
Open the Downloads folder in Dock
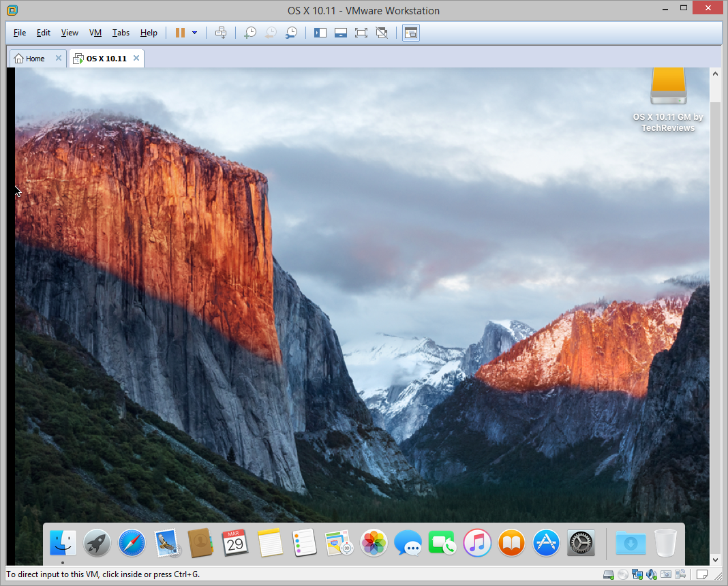631,542
